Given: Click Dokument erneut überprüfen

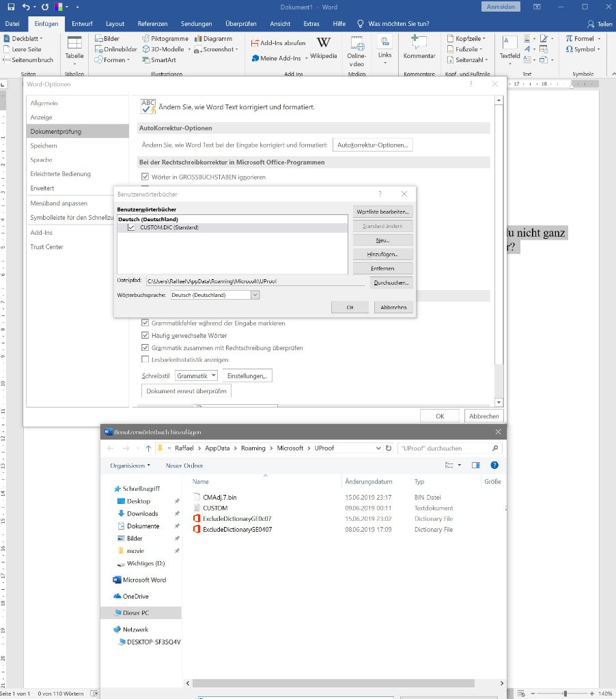Looking at the screenshot, I should coord(186,391).
